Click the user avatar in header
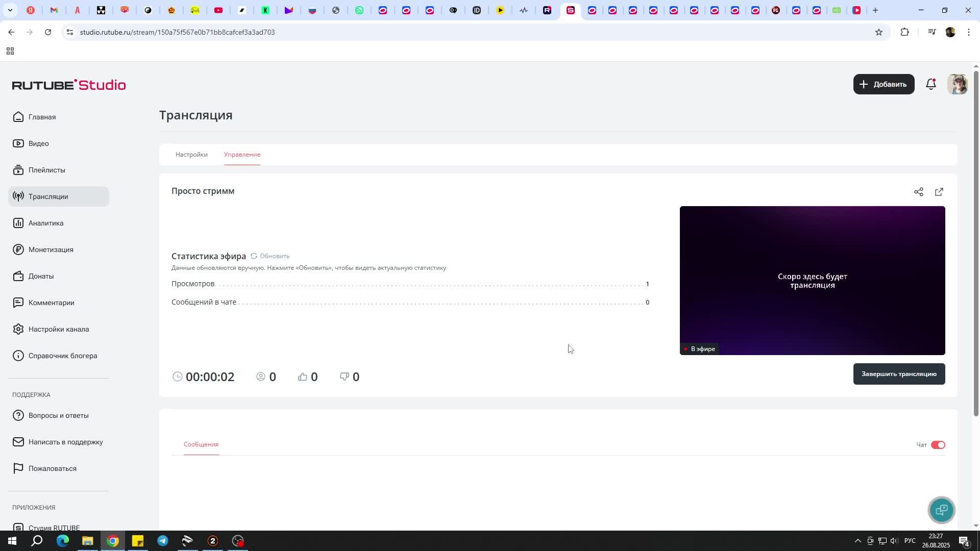The height and width of the screenshot is (551, 980). (x=957, y=84)
